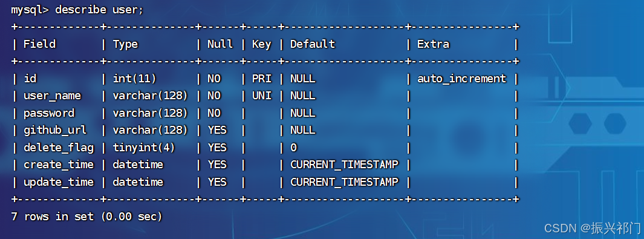Screen dimensions: 644x239
Task: Select the delete_flag field name
Action: point(59,148)
